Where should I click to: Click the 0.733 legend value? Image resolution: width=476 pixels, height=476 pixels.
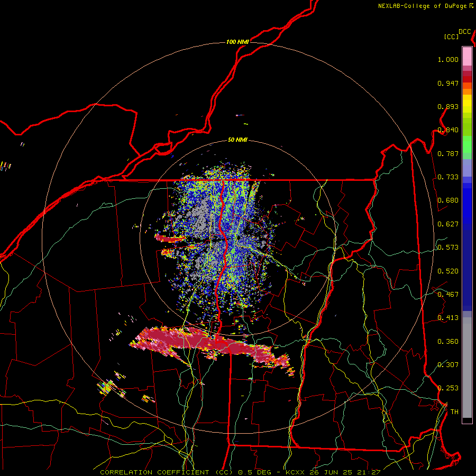pos(448,177)
